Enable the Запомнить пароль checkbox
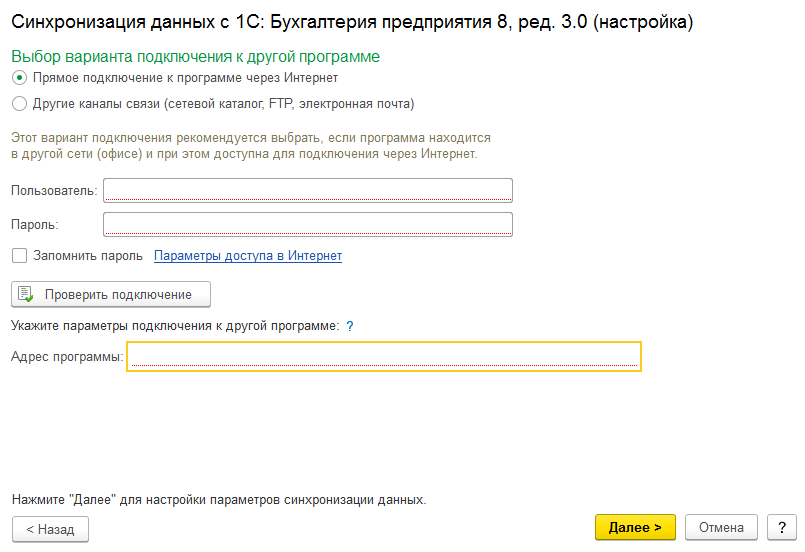Image resolution: width=805 pixels, height=552 pixels. click(x=20, y=256)
